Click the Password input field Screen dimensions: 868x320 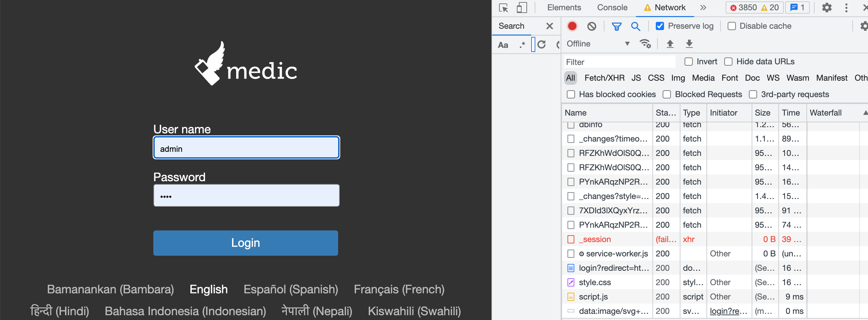246,196
